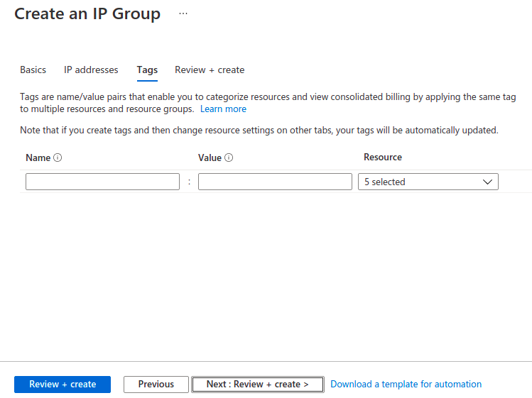532x398 pixels.
Task: Click Next : Review + create button
Action: click(257, 385)
